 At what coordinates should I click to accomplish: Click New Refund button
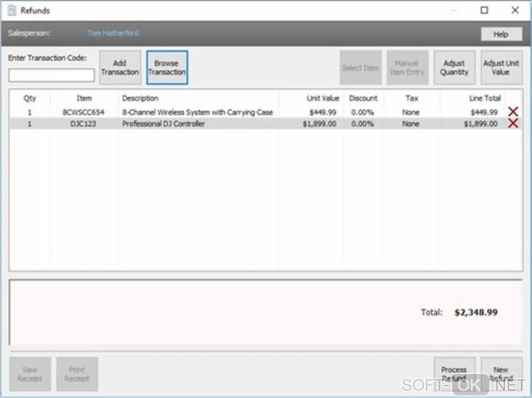501,374
